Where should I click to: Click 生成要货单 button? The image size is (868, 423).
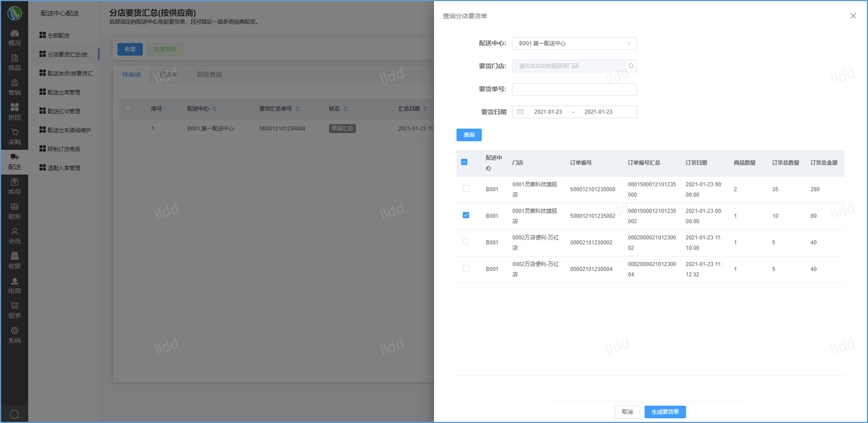click(665, 412)
